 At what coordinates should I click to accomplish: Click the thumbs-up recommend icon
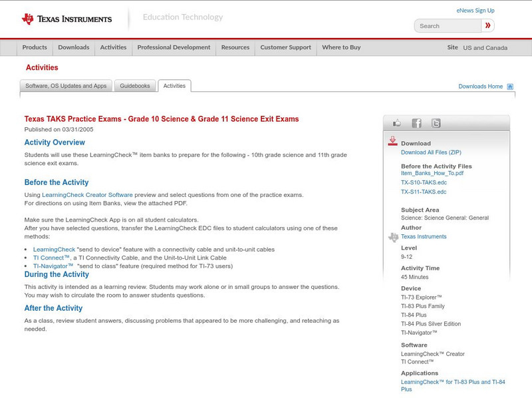click(398, 122)
